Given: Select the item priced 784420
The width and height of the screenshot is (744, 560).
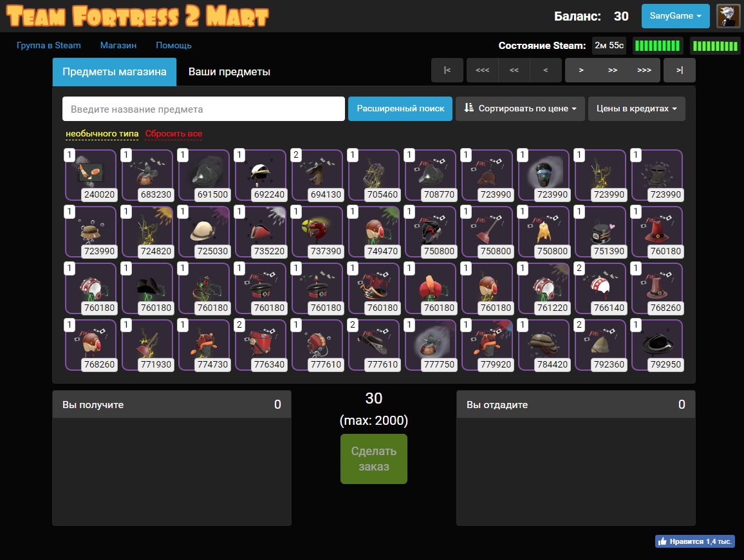Looking at the screenshot, I should (544, 345).
